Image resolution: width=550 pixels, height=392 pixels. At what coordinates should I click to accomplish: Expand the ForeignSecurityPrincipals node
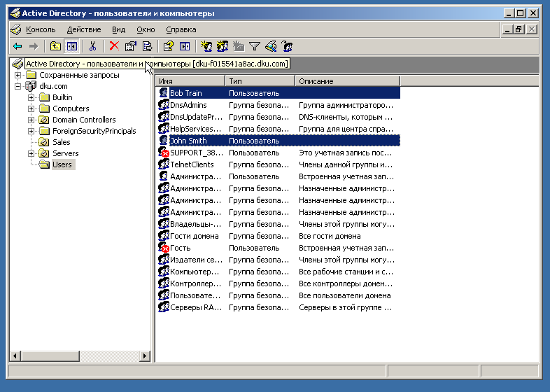(x=31, y=132)
